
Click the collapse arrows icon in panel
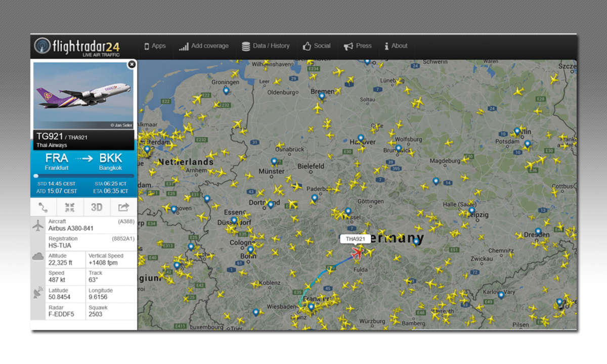[70, 207]
